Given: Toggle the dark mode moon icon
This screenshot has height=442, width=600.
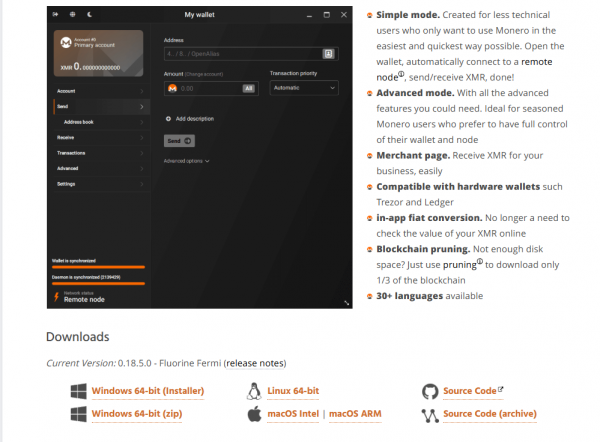Looking at the screenshot, I should coord(90,15).
